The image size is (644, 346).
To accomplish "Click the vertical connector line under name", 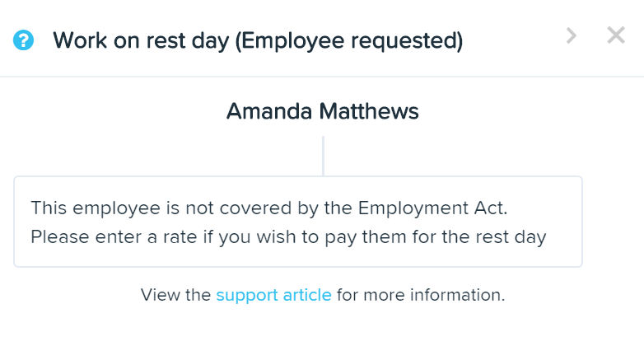I will tap(323, 156).
